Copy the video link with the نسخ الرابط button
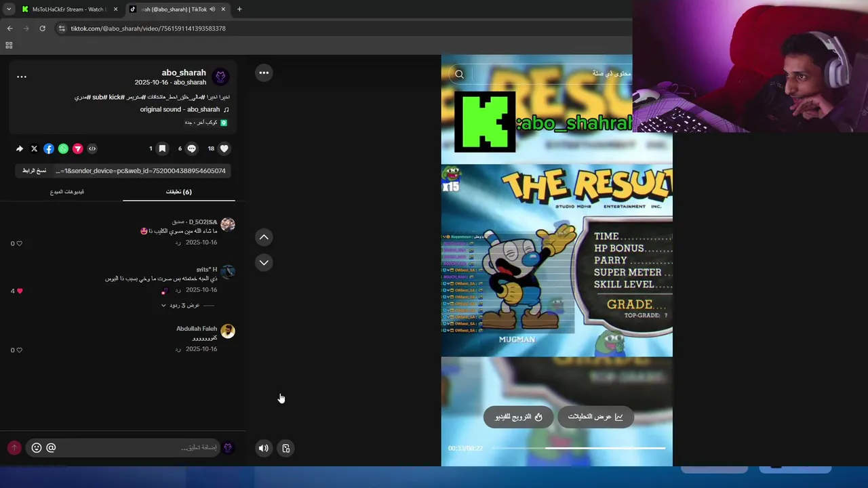868x488 pixels. tap(35, 171)
